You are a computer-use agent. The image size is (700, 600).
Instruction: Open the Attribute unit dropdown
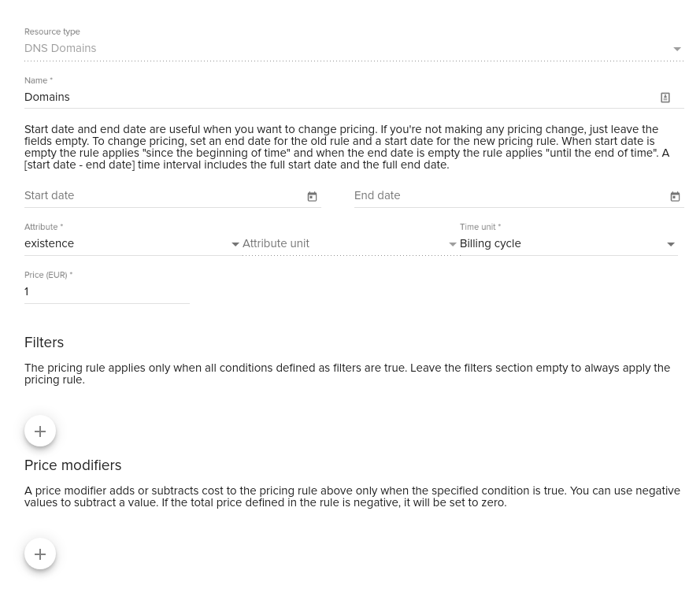click(350, 244)
